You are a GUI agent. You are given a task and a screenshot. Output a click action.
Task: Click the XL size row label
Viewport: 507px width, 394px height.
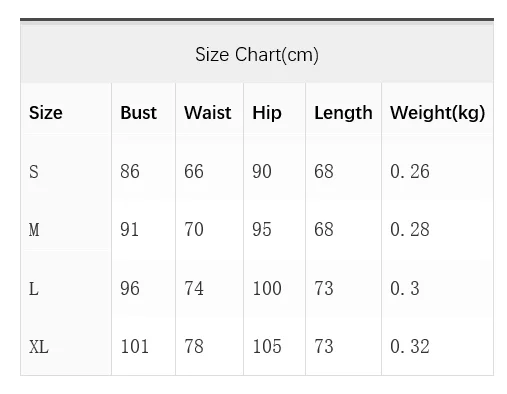click(x=39, y=347)
